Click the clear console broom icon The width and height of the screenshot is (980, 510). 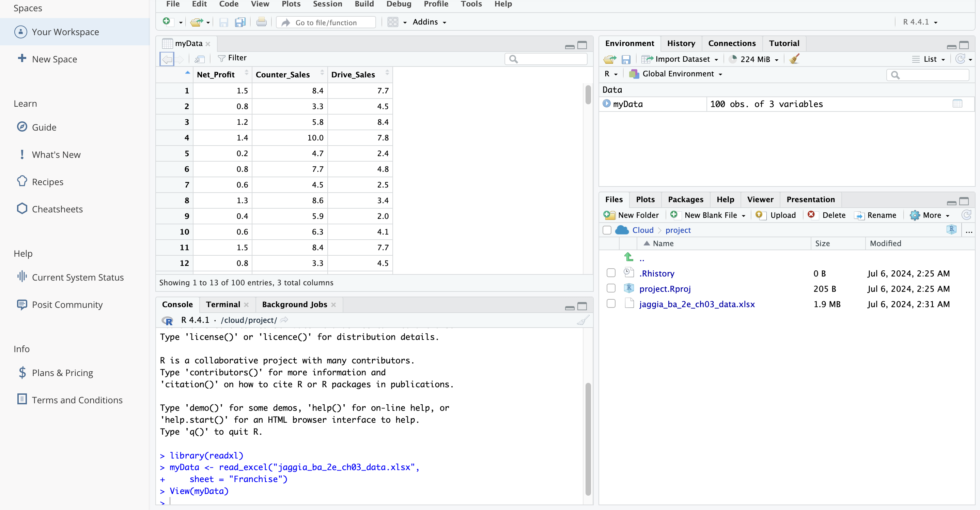pyautogui.click(x=583, y=320)
